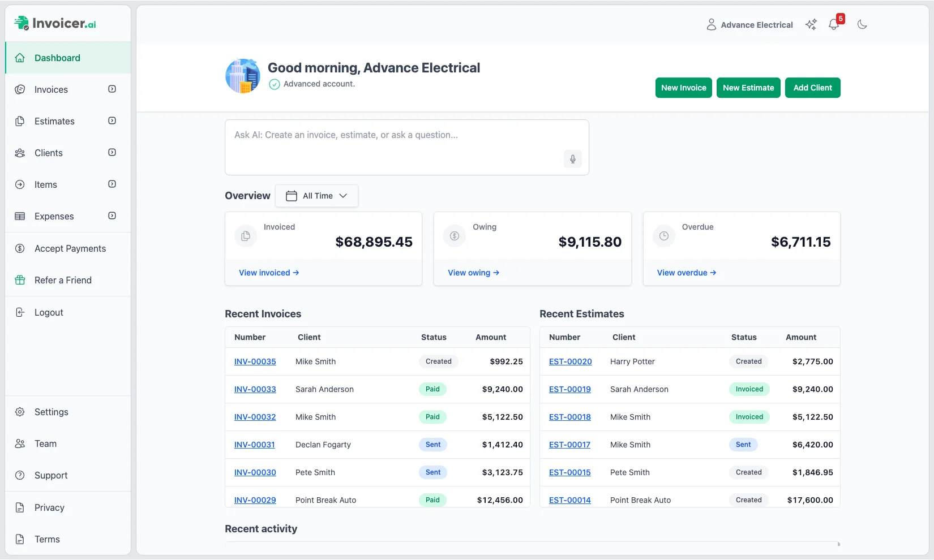The image size is (934, 560).
Task: Open the All Time period dropdown
Action: (x=316, y=196)
